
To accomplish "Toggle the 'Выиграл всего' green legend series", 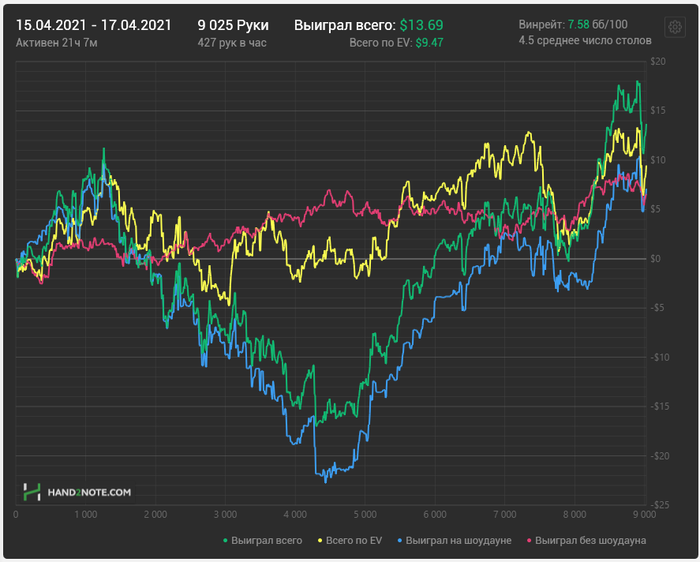I will tap(263, 541).
